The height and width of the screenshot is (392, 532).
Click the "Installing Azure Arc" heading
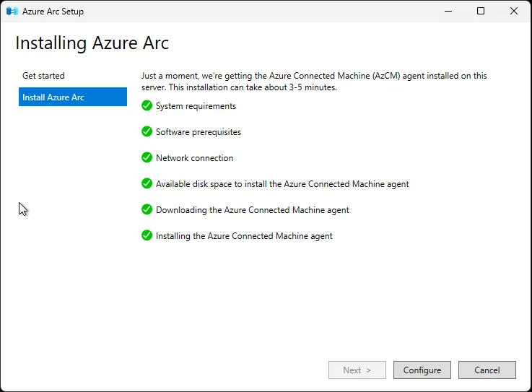tap(92, 43)
